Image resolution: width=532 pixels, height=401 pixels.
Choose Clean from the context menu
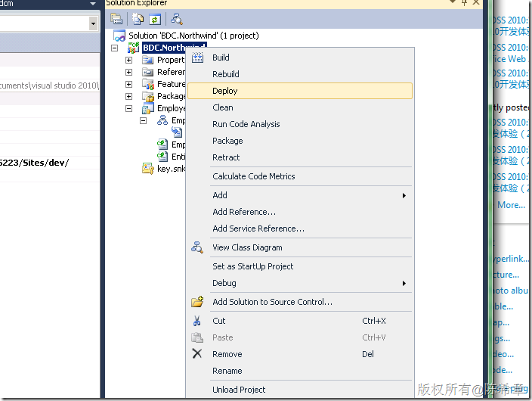click(x=300, y=107)
